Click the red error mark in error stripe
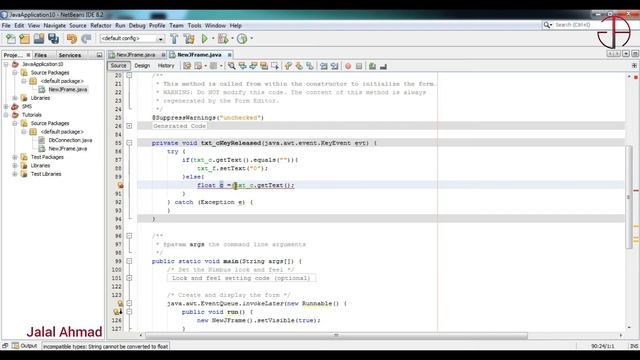Image resolution: width=640 pixels, height=360 pixels. coord(636,190)
